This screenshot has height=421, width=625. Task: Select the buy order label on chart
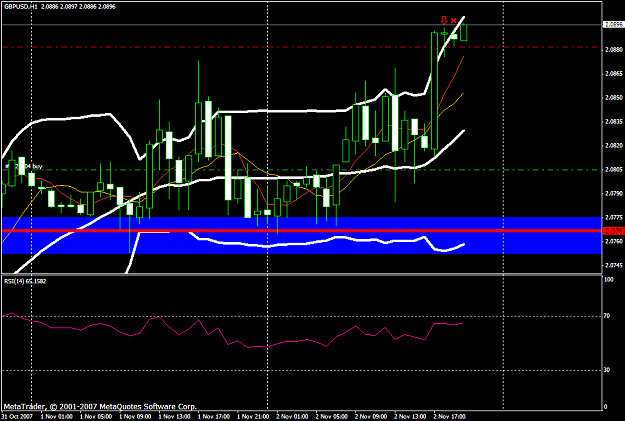tap(23, 166)
